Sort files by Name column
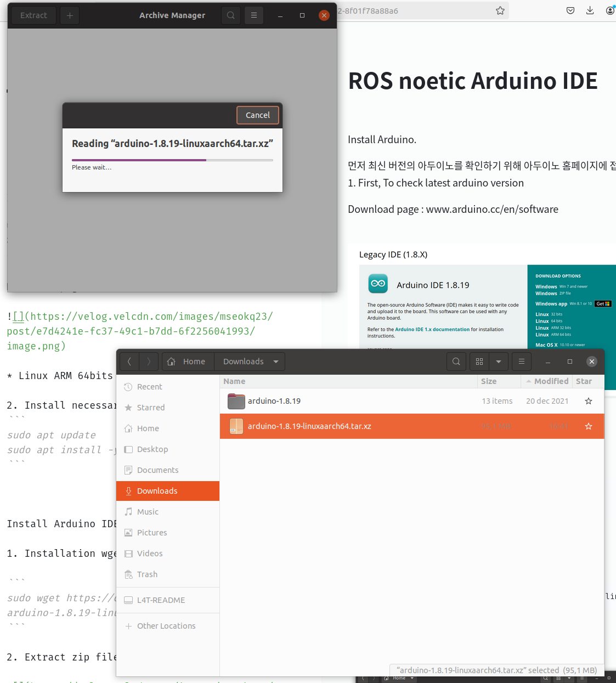Viewport: 616px width, 683px height. 349,381
